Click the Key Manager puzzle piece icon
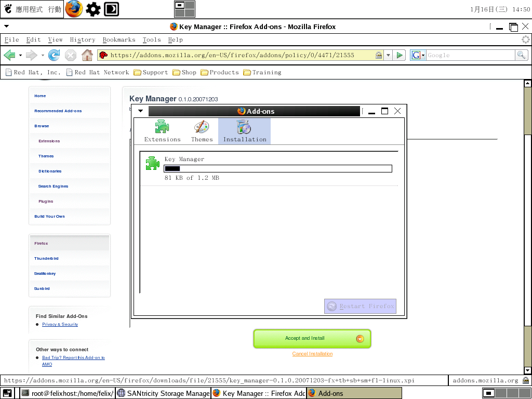 pos(152,163)
